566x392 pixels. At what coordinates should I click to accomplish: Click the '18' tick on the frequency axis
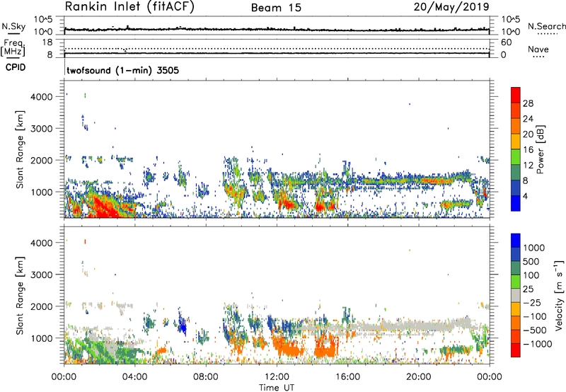(x=47, y=42)
